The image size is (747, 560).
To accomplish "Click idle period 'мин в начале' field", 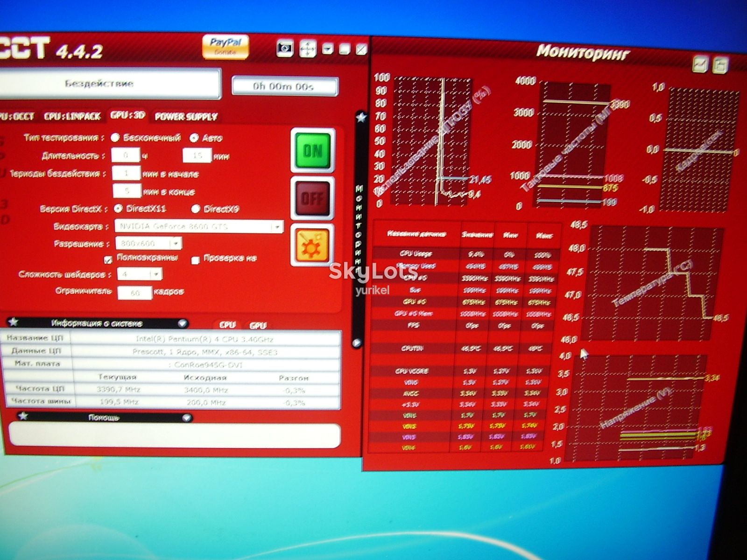I will [127, 173].
